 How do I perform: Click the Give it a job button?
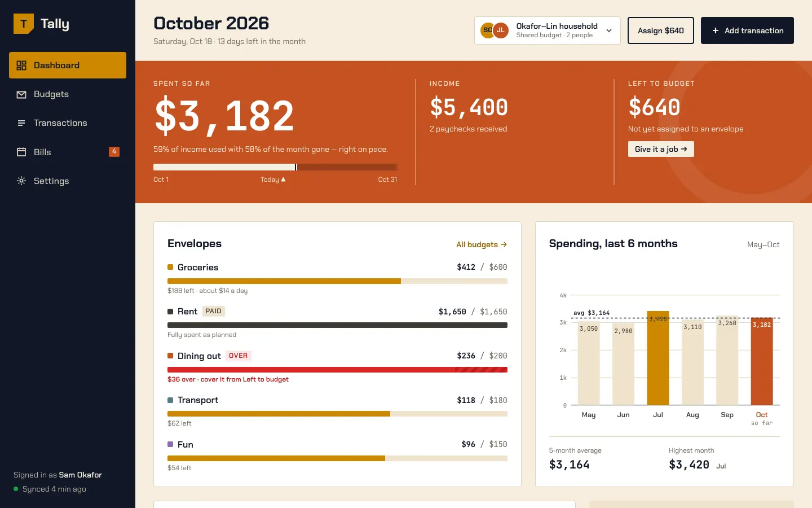tap(661, 149)
